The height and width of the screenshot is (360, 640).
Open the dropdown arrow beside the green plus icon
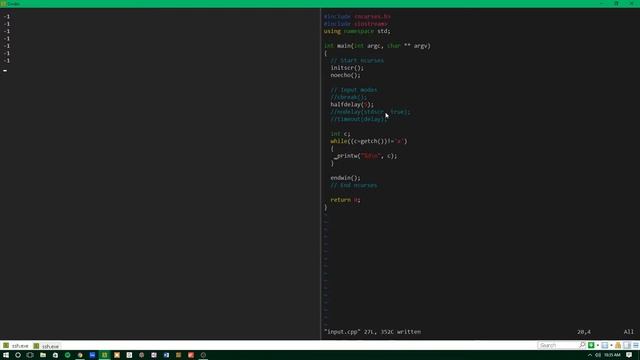click(x=598, y=346)
